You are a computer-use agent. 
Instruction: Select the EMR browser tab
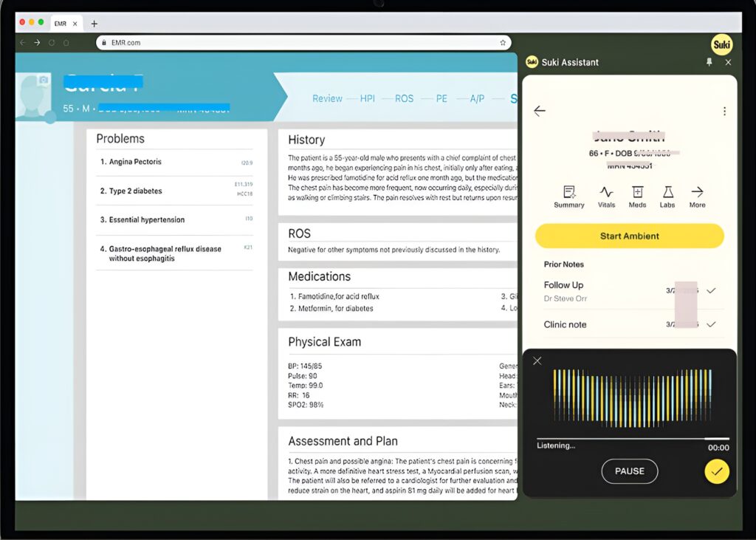pos(66,24)
